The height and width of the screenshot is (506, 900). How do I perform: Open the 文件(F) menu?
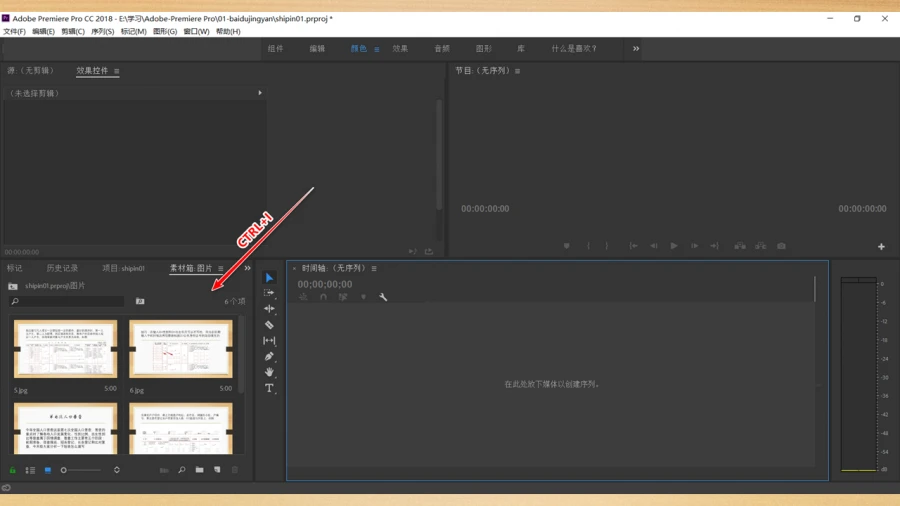(14, 32)
